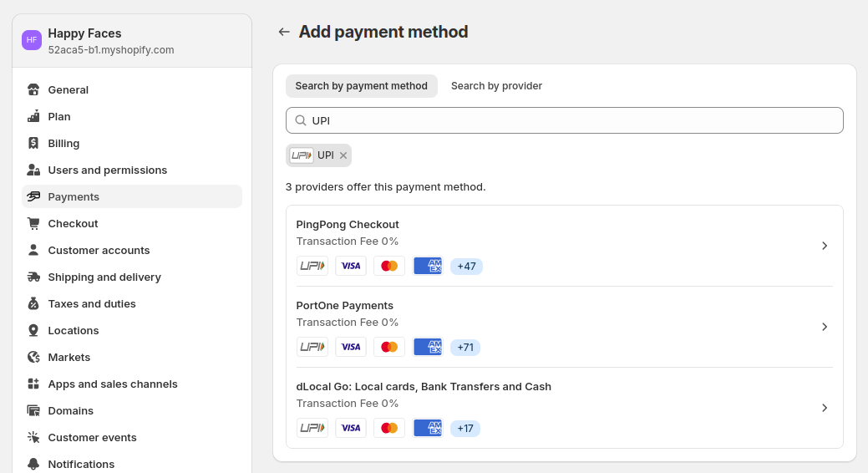
Task: Open Users and permissions settings
Action: pyautogui.click(x=132, y=170)
